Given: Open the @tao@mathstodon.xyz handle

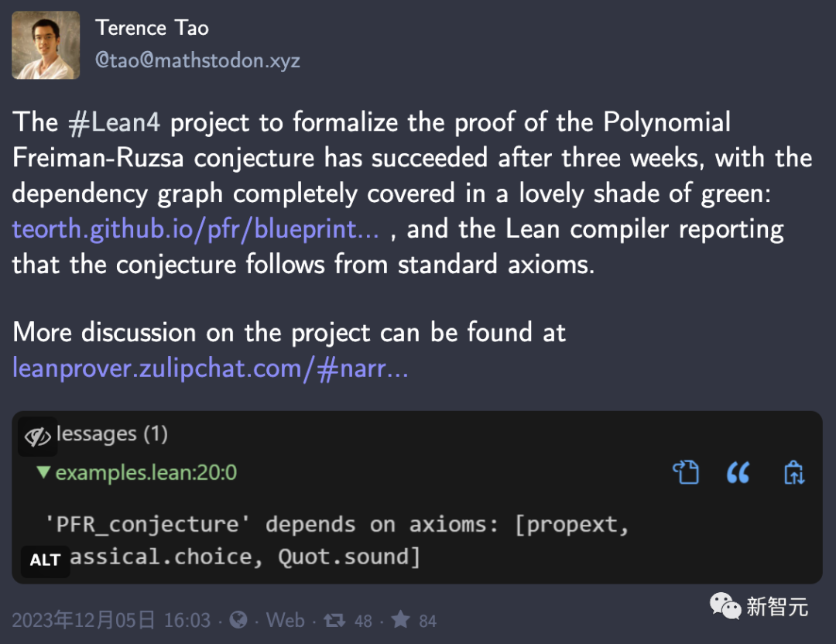Looking at the screenshot, I should [x=197, y=60].
